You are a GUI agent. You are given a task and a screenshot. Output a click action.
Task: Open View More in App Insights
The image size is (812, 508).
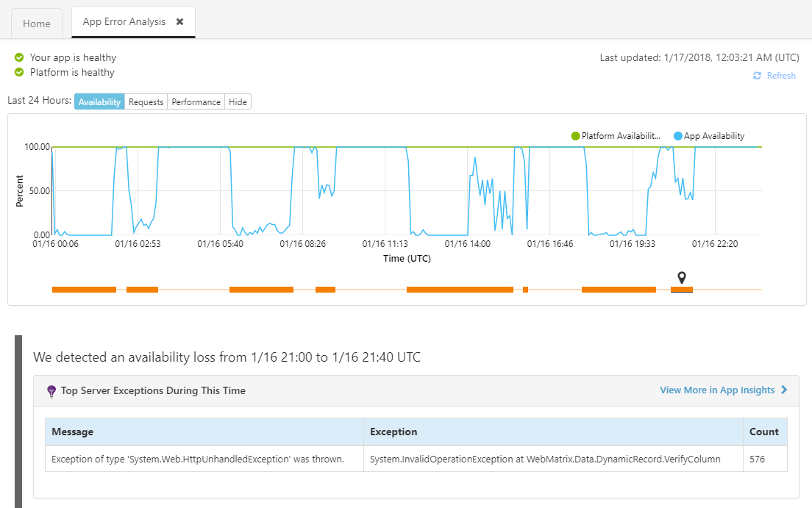coord(716,390)
